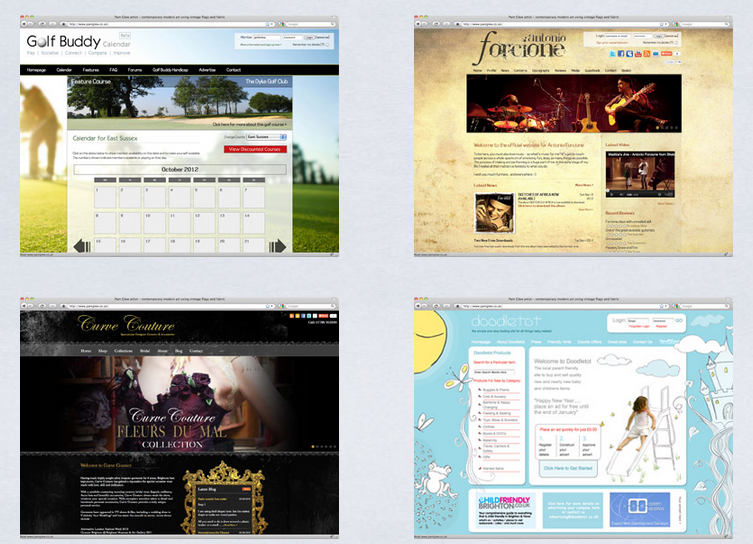Click Doodletot logo

click(506, 321)
